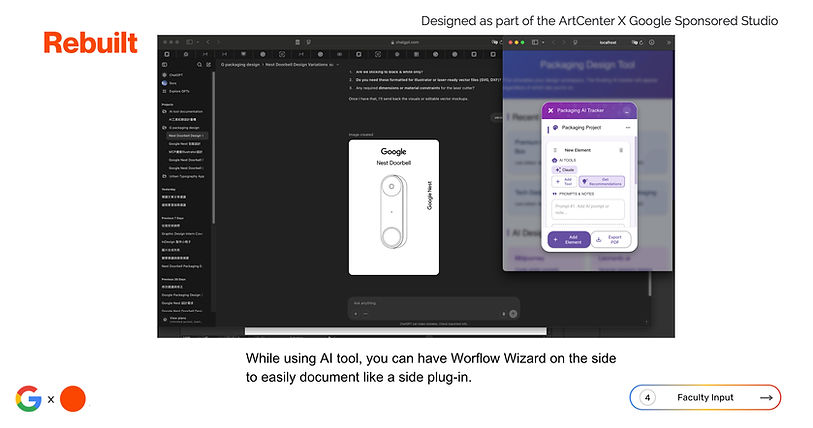The height and width of the screenshot is (428, 813).
Task: Open the Graphic Design Intern chat
Action: (x=182, y=234)
